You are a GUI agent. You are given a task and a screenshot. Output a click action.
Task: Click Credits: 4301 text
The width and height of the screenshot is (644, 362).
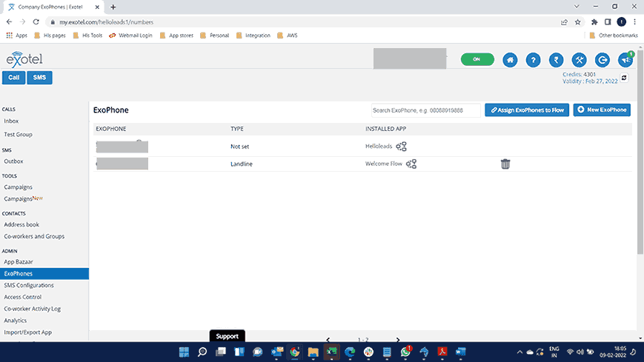click(x=579, y=74)
